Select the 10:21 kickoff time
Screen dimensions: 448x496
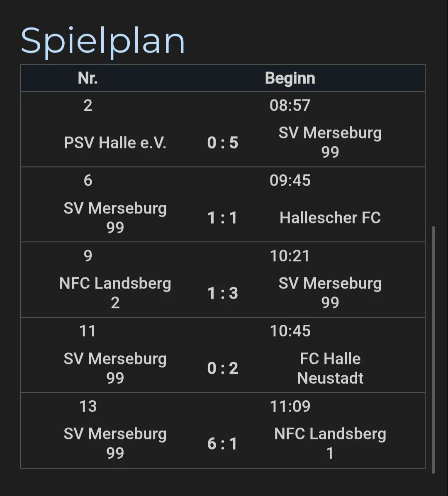290,256
